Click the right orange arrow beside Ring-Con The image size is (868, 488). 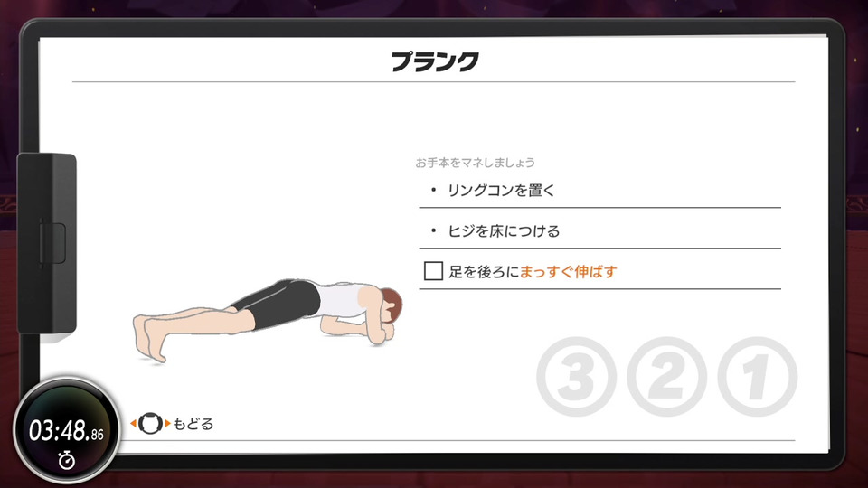click(x=167, y=424)
